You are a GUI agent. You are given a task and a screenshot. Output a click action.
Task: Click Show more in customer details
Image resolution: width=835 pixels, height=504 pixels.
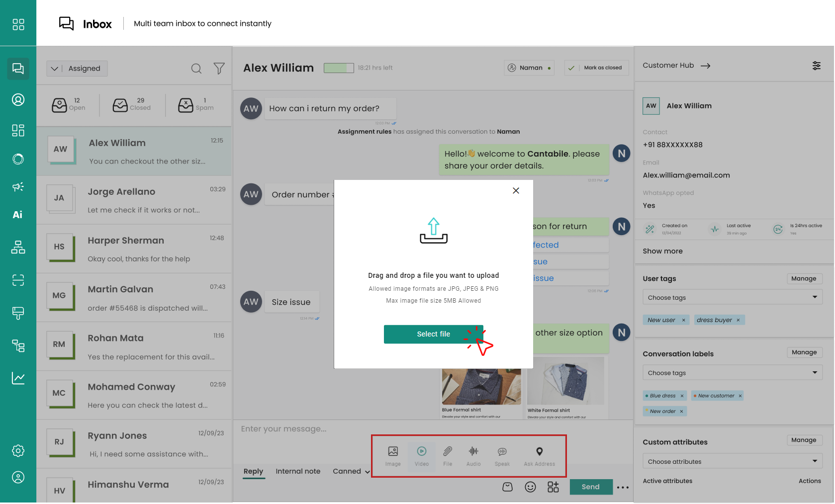tap(662, 251)
